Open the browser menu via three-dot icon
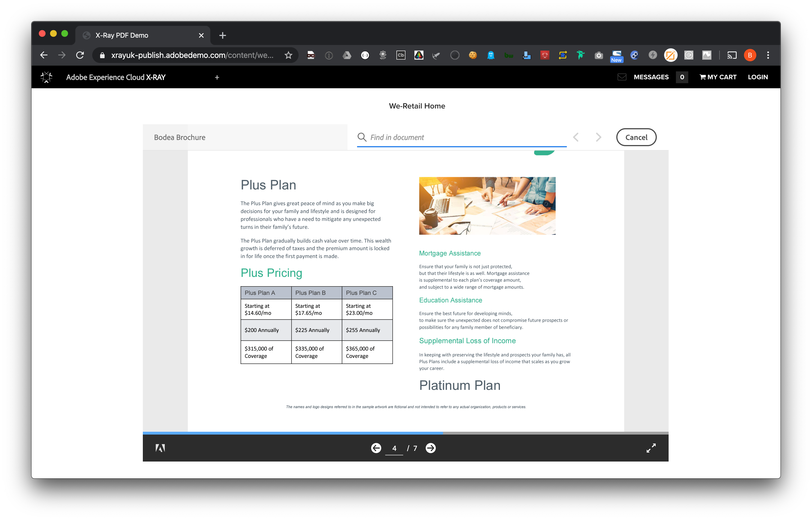 coord(768,55)
